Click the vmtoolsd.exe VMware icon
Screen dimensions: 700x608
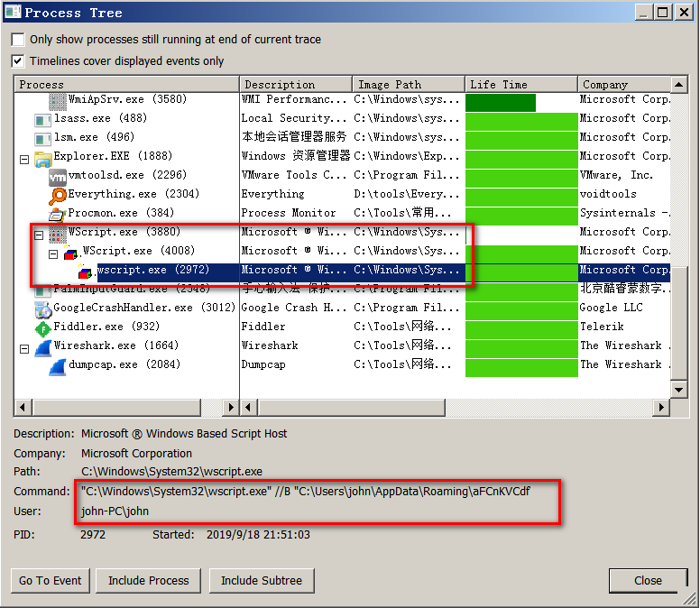(x=57, y=177)
